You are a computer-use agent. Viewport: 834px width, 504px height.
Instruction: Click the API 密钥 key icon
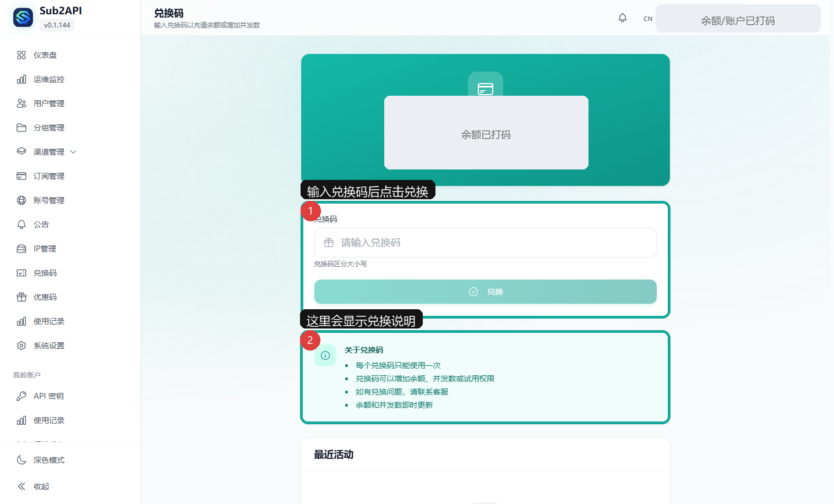tap(21, 396)
